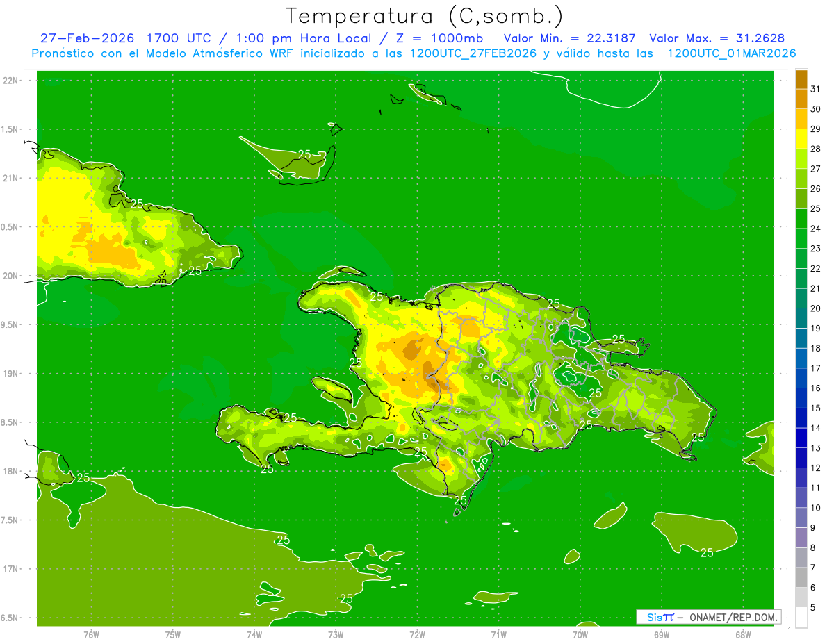Click "1200UTC_01MAR2026" valid-until text

click(732, 53)
